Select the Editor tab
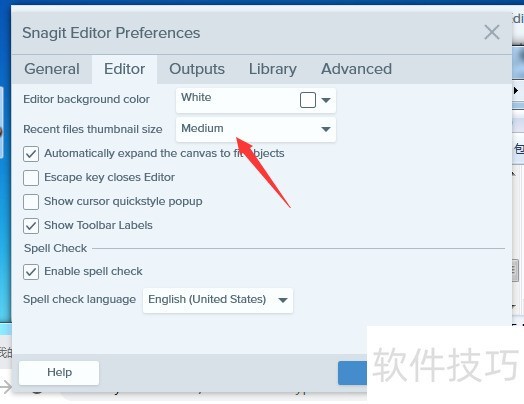The width and height of the screenshot is (524, 404). pos(124,69)
